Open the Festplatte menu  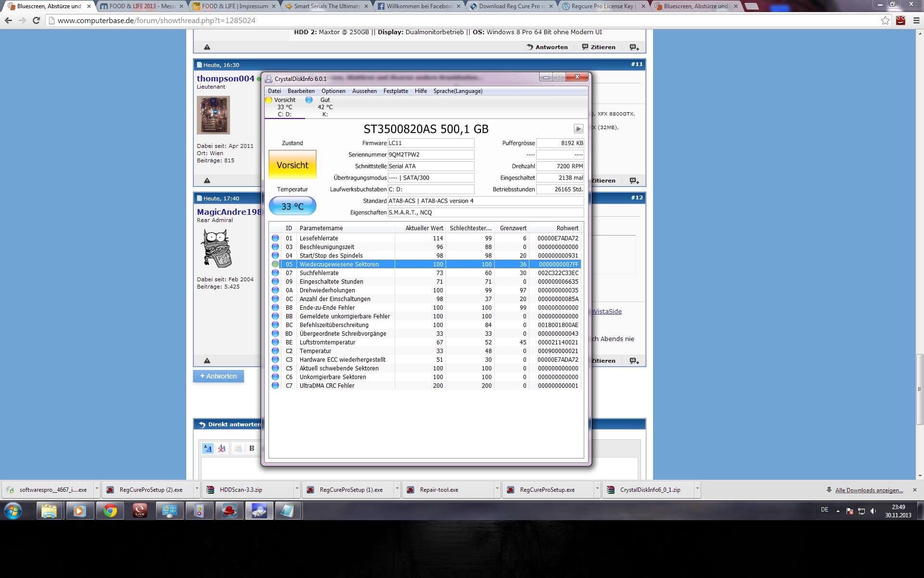pyautogui.click(x=395, y=91)
